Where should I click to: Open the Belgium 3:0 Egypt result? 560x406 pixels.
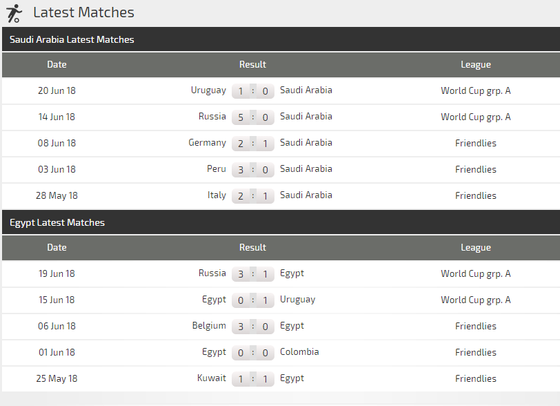253,326
